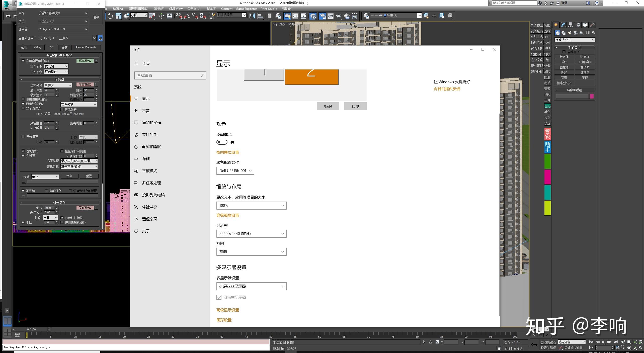Open 标准基本体 object category dropdown

click(575, 40)
